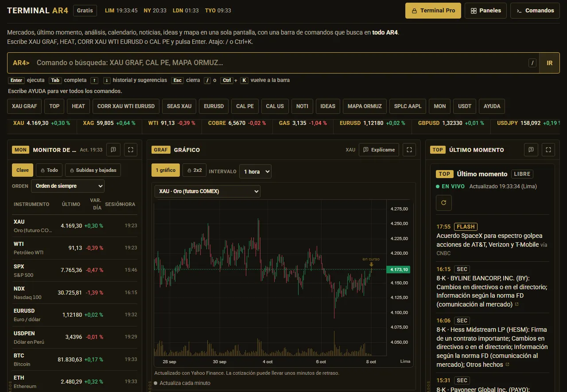The width and height of the screenshot is (567, 392).
Task: Open external link icon for Hess Midstream filing
Action: tap(508, 365)
